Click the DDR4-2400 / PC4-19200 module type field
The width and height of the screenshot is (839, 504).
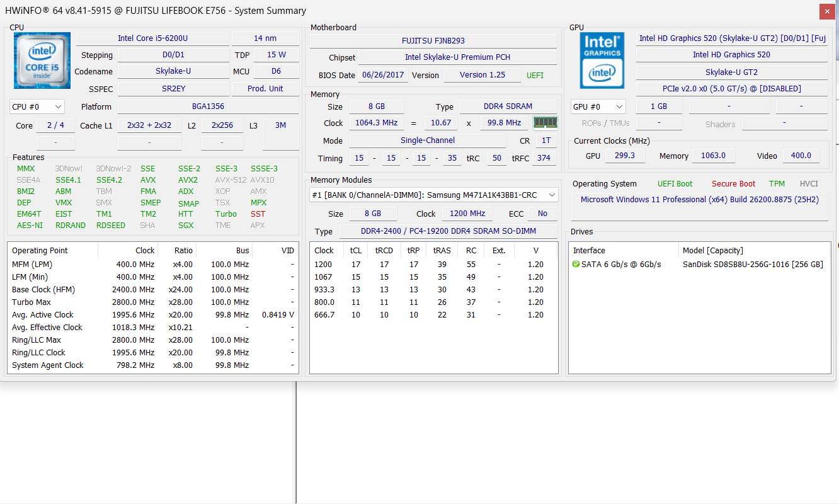(448, 231)
